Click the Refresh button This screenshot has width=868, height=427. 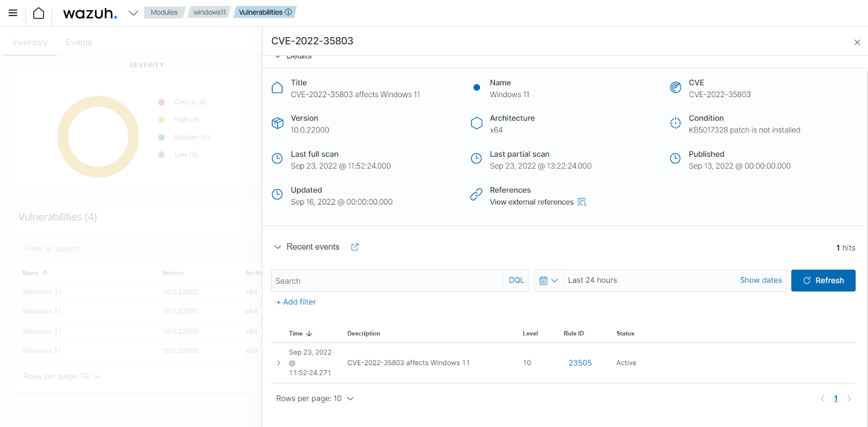[x=823, y=281]
